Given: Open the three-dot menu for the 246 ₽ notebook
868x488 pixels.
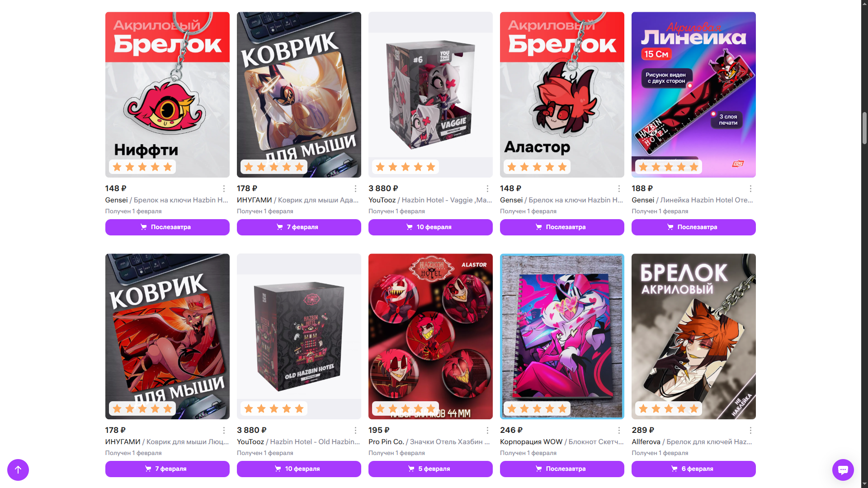Looking at the screenshot, I should (x=619, y=430).
